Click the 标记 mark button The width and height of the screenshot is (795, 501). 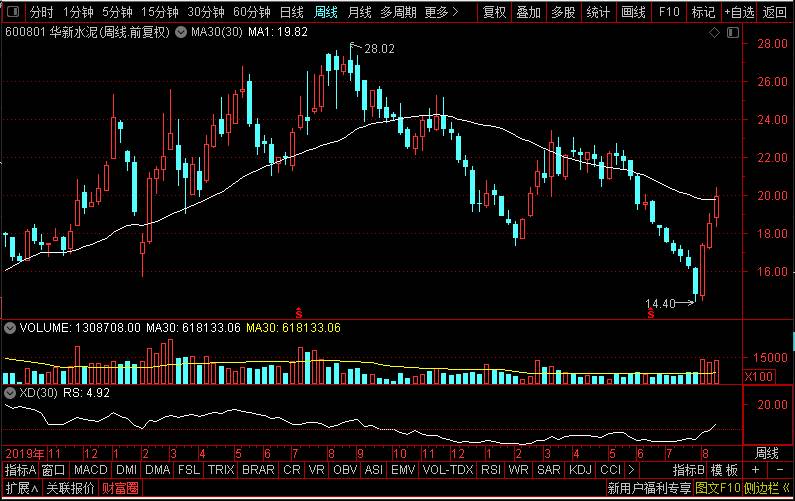[x=703, y=12]
